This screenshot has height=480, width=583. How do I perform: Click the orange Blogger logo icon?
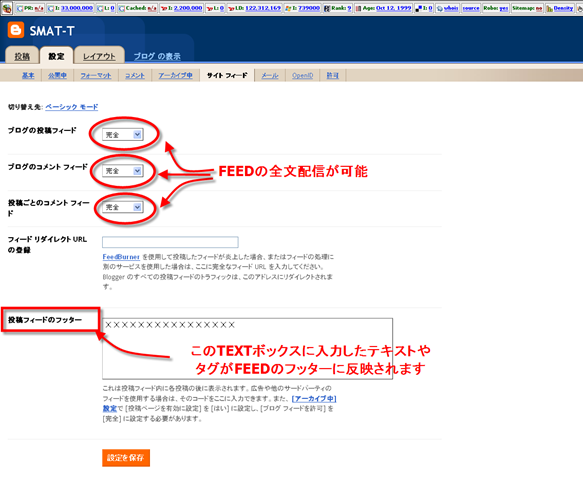click(16, 30)
